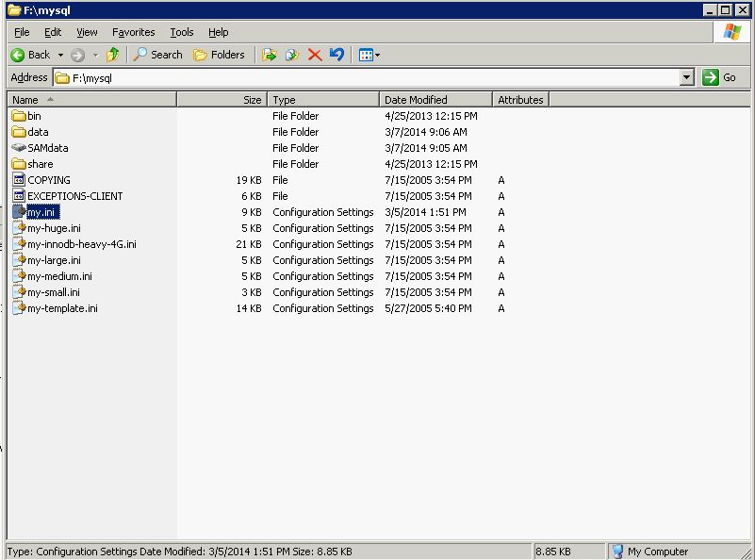Click the my-small.ini file icon
Viewport: 755px width, 560px height.
point(19,292)
